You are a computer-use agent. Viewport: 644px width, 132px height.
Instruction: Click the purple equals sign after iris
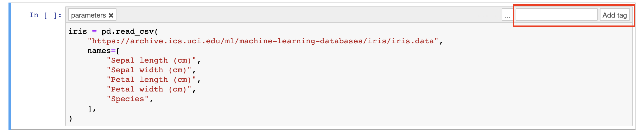(x=94, y=31)
